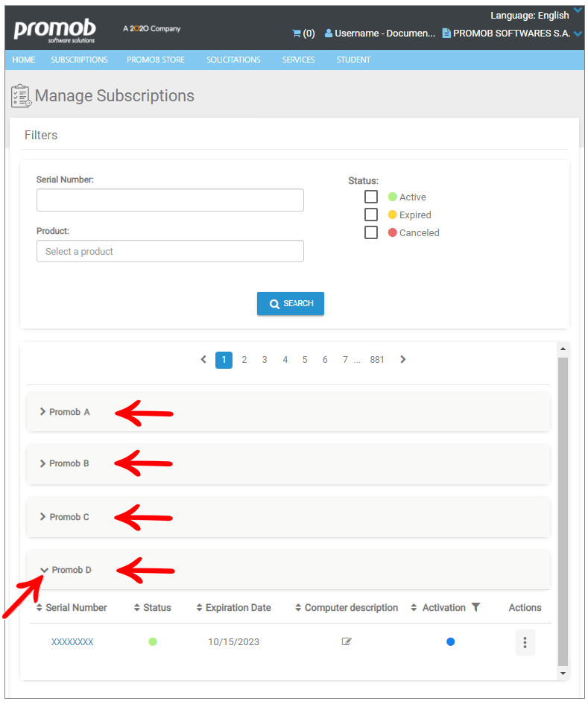Screen dimensions: 588x701
Task: Click the blue Activation status dot
Action: [450, 641]
